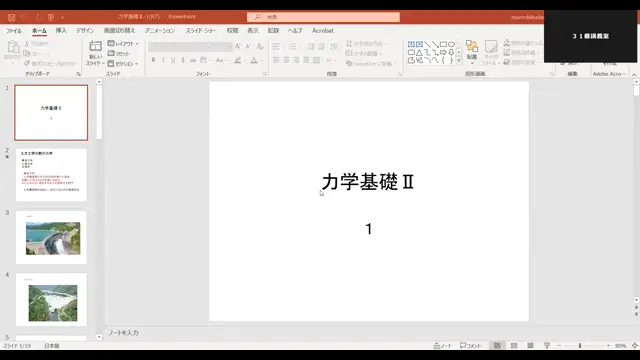Image resolution: width=640 pixels, height=360 pixels.
Task: Collapse the ribbon with chevron
Action: (634, 74)
